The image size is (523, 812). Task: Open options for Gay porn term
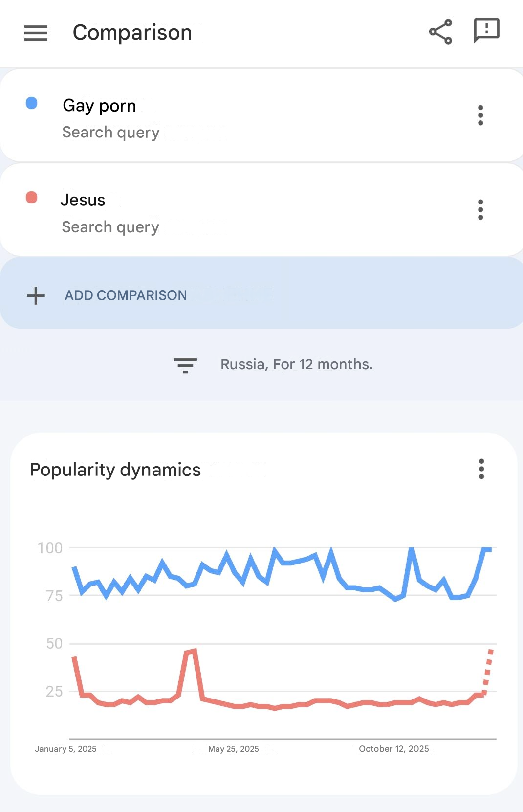tap(480, 115)
